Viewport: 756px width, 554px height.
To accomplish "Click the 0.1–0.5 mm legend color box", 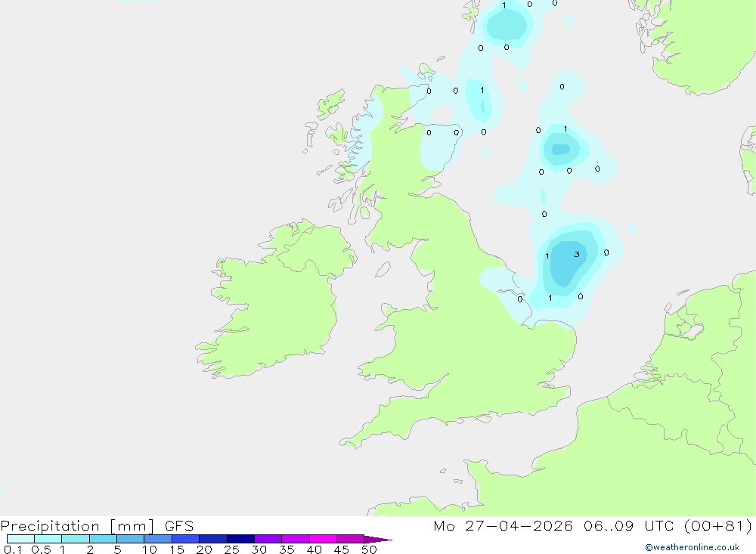I will point(20,539).
